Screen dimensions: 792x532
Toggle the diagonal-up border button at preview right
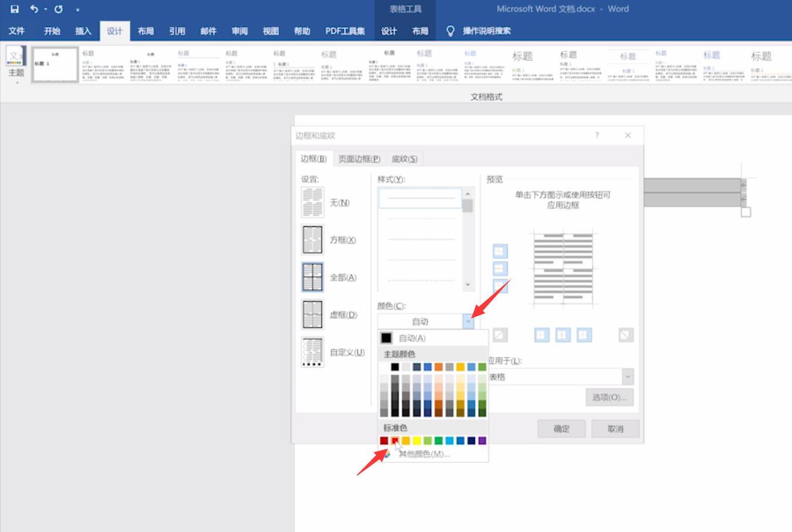[x=626, y=335]
